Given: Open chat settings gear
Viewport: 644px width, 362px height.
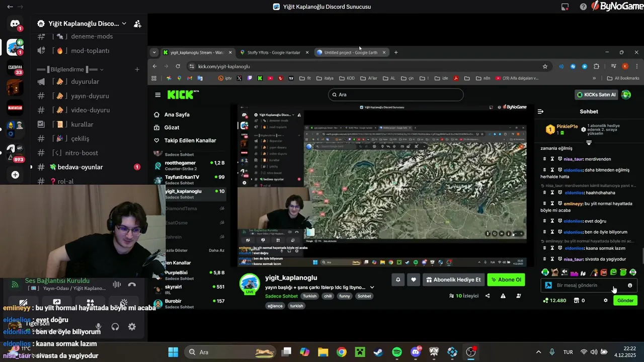Looking at the screenshot, I should coord(606,300).
